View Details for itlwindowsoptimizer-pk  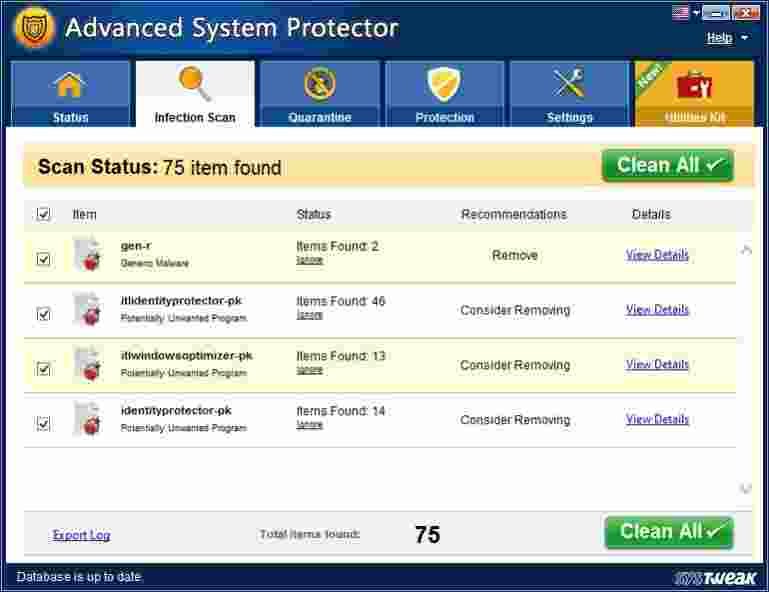tap(657, 364)
